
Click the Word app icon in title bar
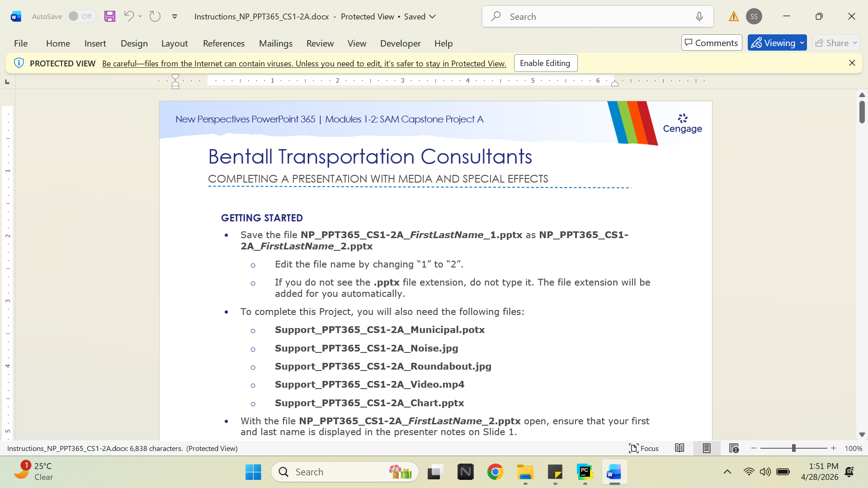pos(16,17)
